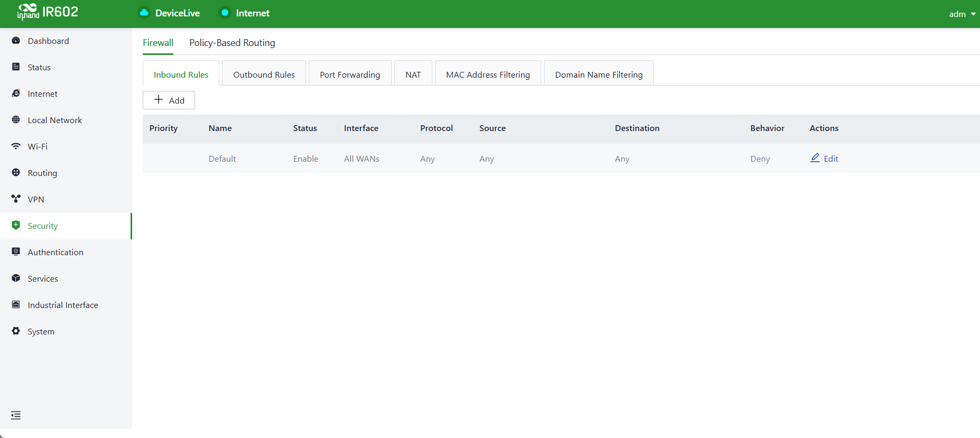Open the Policy-Based Routing tab

point(232,43)
